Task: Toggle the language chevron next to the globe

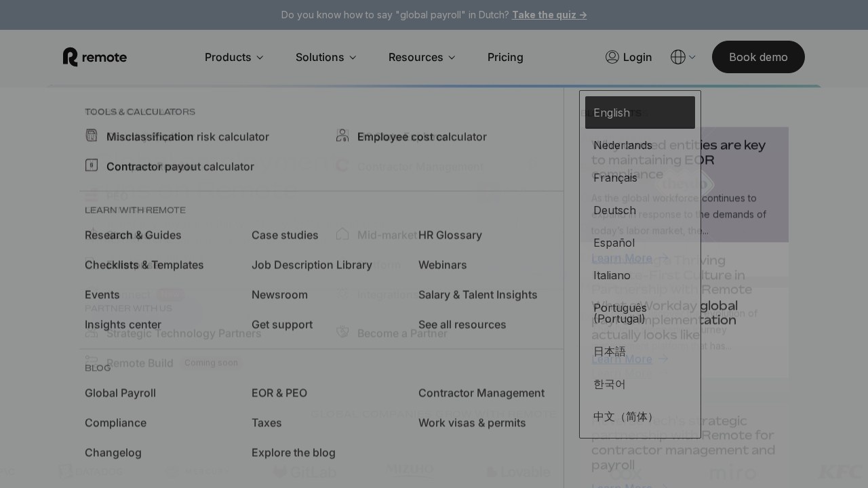Action: (692, 58)
